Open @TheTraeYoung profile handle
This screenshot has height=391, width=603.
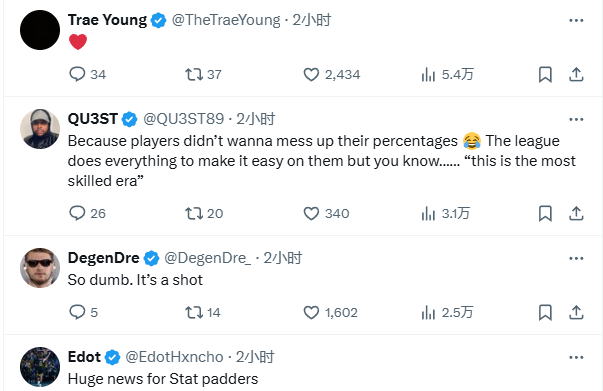pos(226,20)
